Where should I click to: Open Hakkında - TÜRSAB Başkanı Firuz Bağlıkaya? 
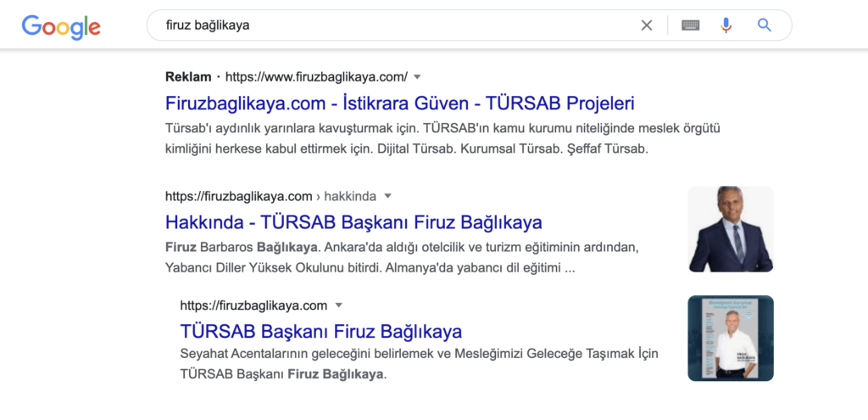click(x=353, y=222)
